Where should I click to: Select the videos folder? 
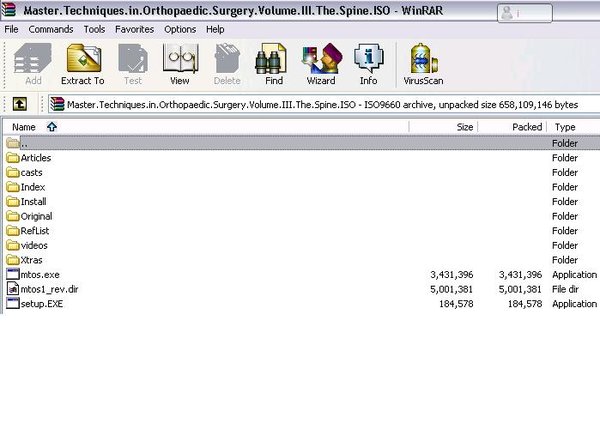34,245
